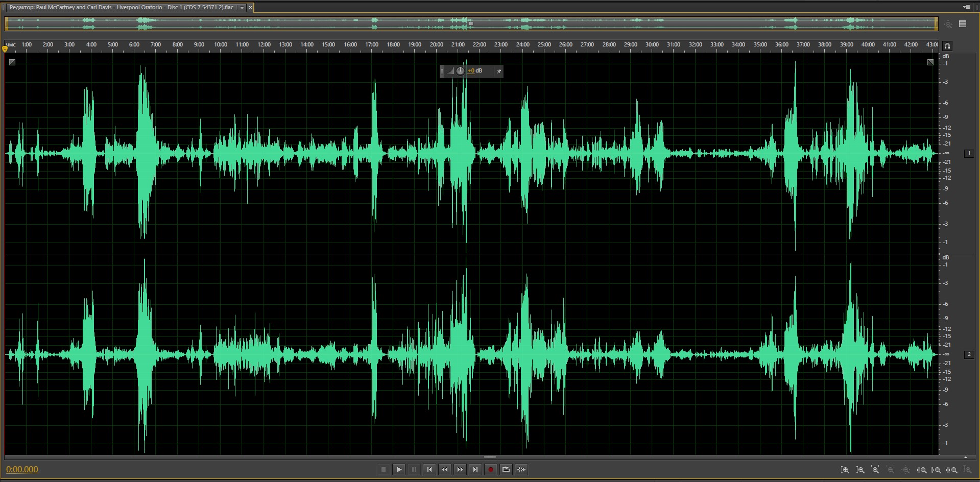Viewport: 980px width, 482px height.
Task: Start playback with the Play button
Action: pos(399,470)
